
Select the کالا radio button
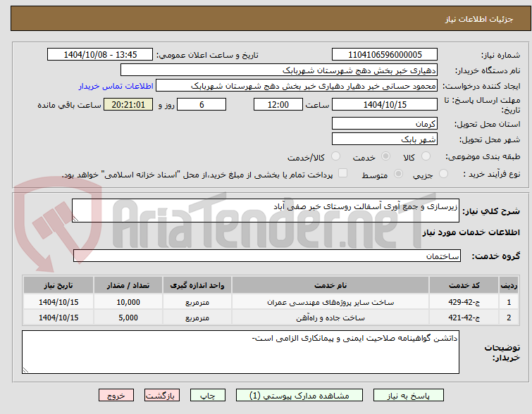point(426,156)
